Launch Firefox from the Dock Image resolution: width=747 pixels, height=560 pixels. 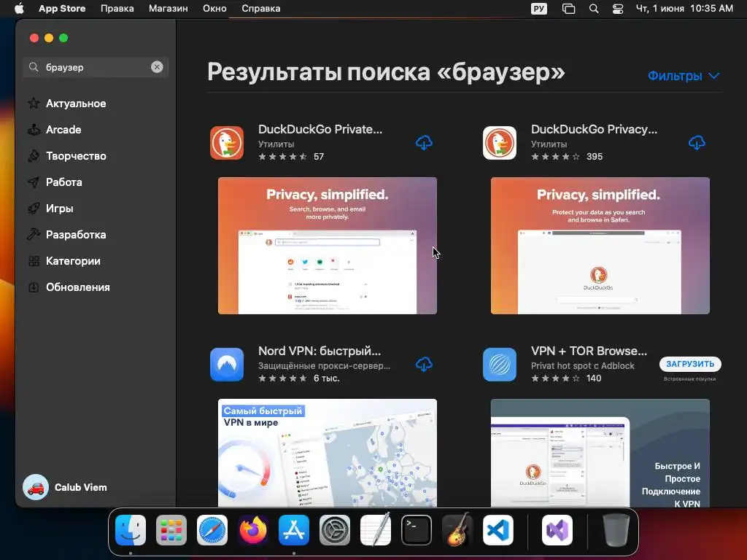pyautogui.click(x=253, y=530)
